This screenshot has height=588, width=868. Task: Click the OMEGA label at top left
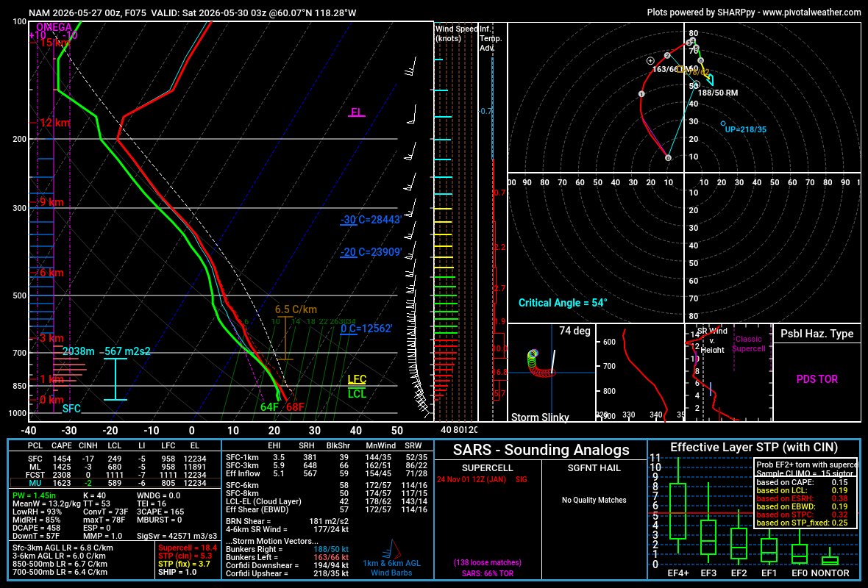pyautogui.click(x=54, y=27)
